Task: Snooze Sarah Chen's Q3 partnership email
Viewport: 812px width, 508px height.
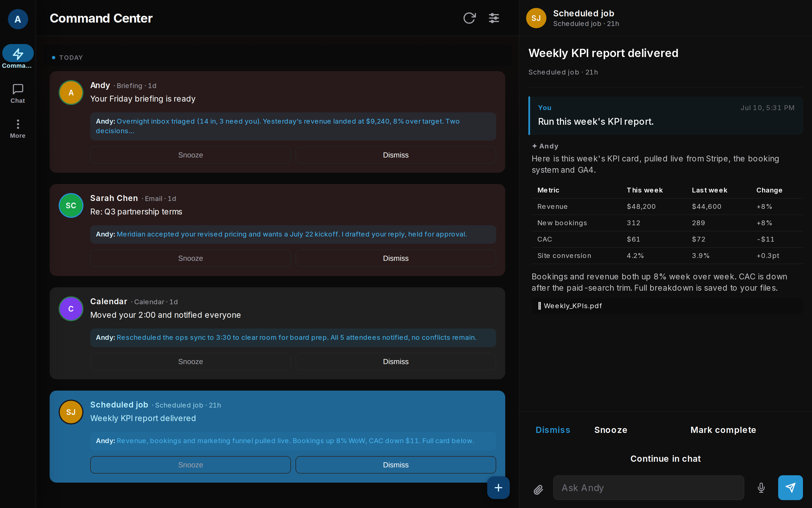Action: 190,258
